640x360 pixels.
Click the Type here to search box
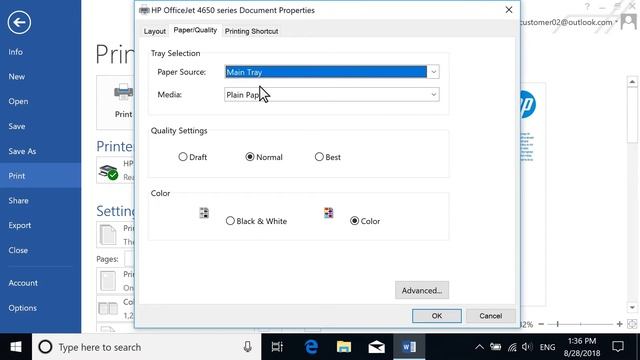click(x=147, y=347)
